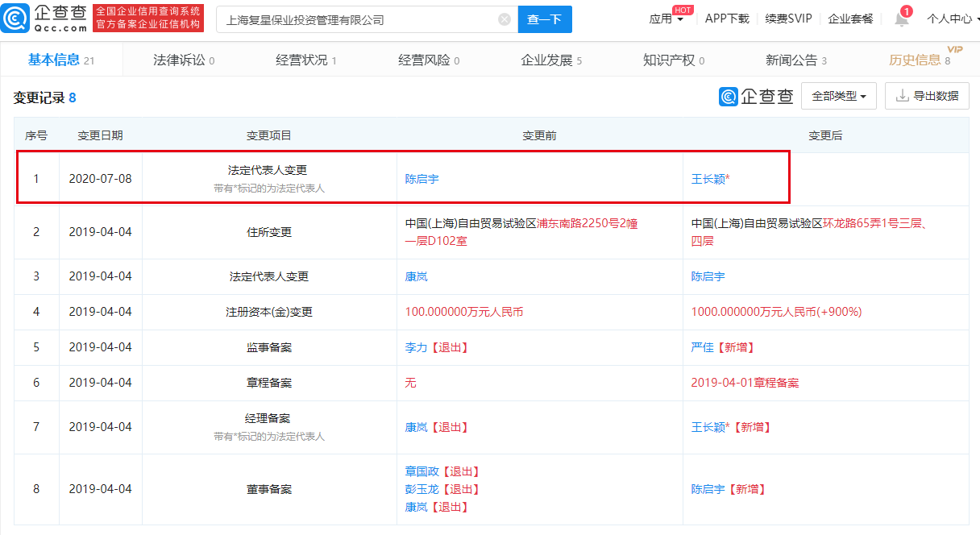
Task: Click the 查一下 search button
Action: pyautogui.click(x=545, y=19)
